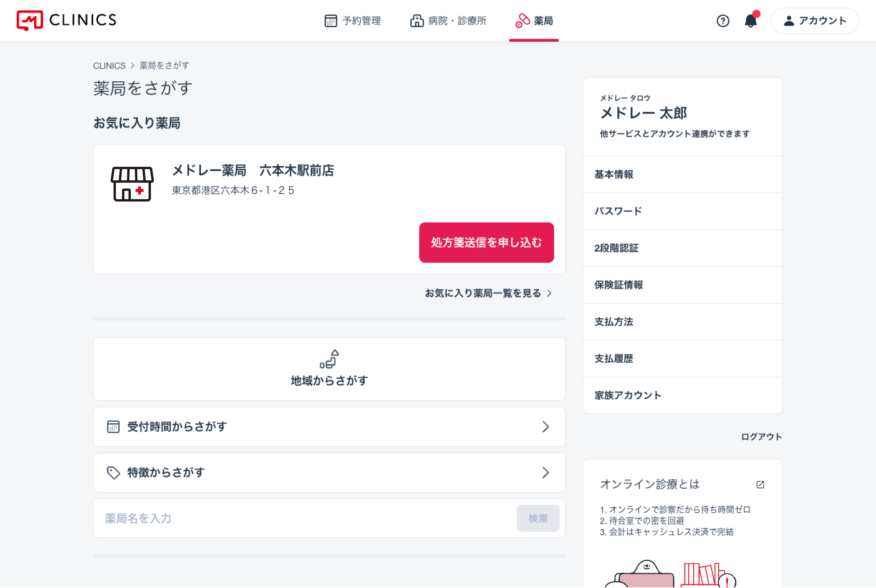Viewport: 876px width, 588px height.
Task: Click the calendar icon beside 受付時間からさがす
Action: (x=113, y=427)
